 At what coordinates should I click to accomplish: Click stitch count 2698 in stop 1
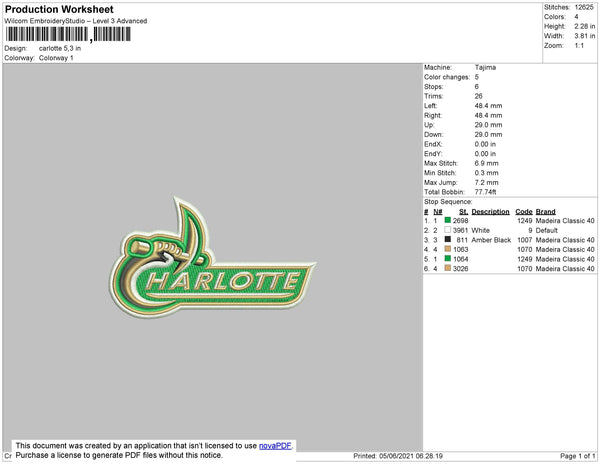pyautogui.click(x=460, y=221)
